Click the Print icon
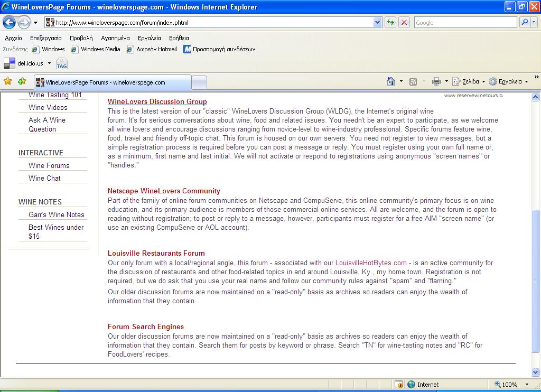Viewport: 541px width, 392px height. [x=436, y=81]
